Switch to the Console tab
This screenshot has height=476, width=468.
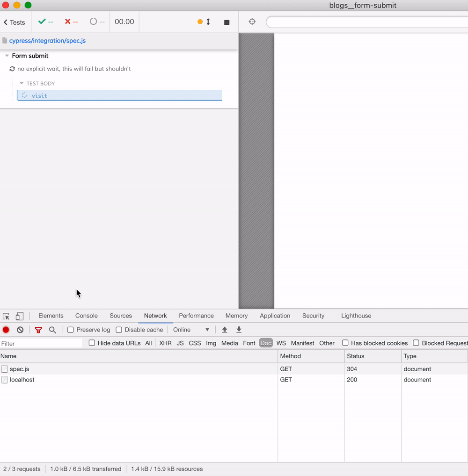pos(87,316)
